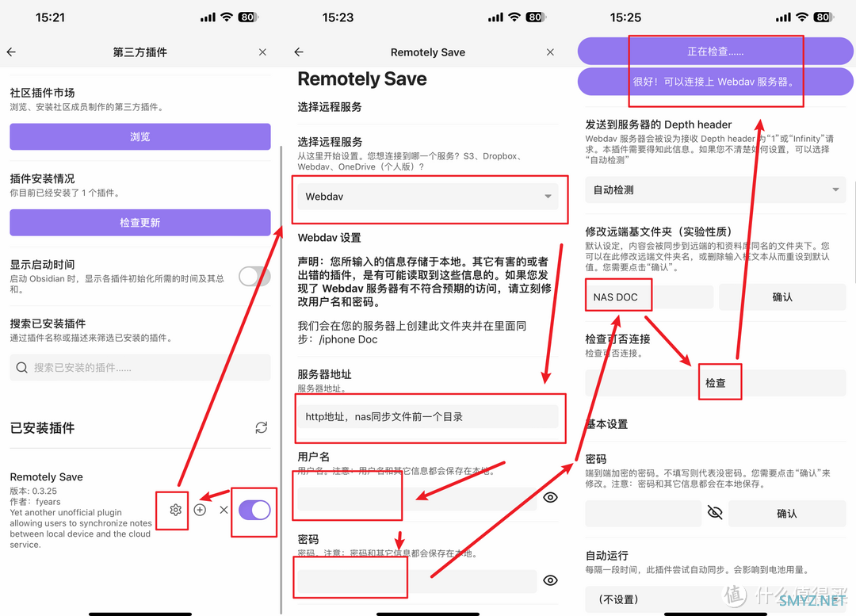Image resolution: width=856 pixels, height=616 pixels.
Task: Click the 检查 connectivity button
Action: point(716,384)
